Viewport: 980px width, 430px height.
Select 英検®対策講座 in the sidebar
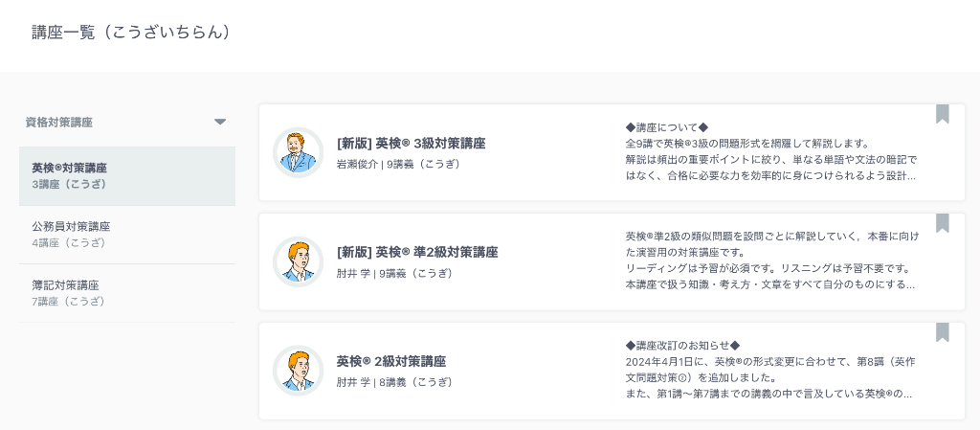pos(127,176)
